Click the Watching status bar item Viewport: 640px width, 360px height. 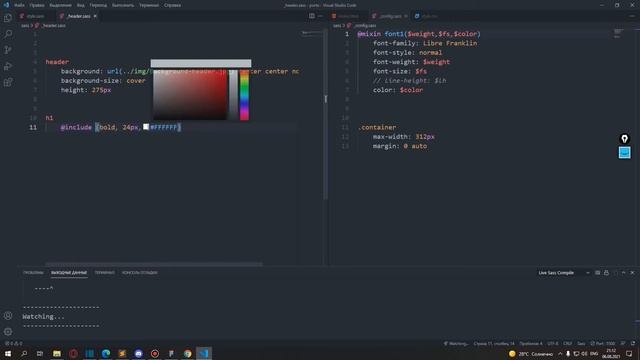[x=456, y=344]
